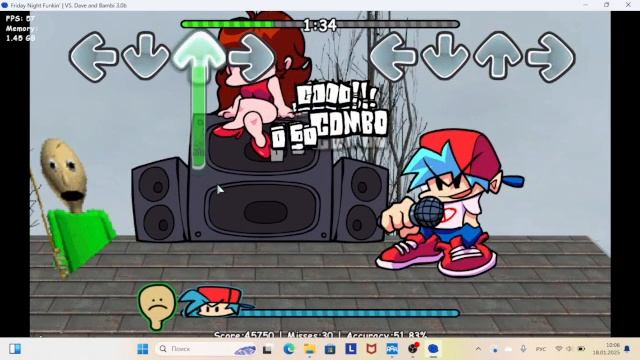The image size is (640, 360).
Task: Click the opponent's left arrow receptor
Action: (94, 57)
